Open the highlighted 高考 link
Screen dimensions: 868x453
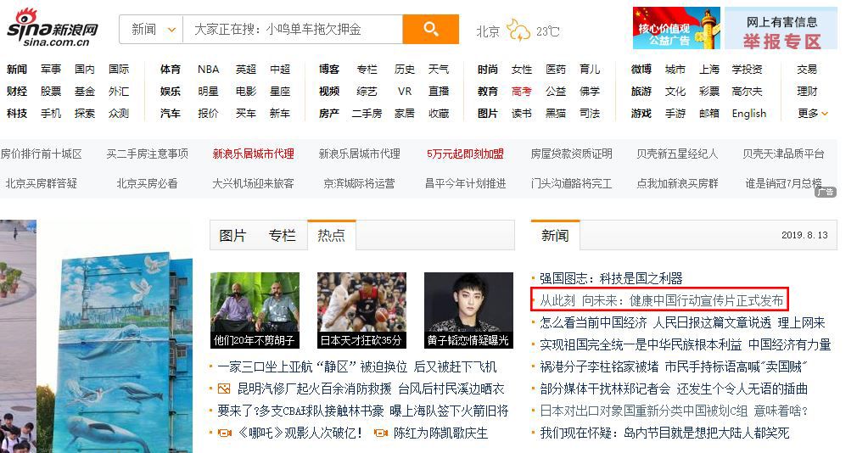[x=521, y=92]
